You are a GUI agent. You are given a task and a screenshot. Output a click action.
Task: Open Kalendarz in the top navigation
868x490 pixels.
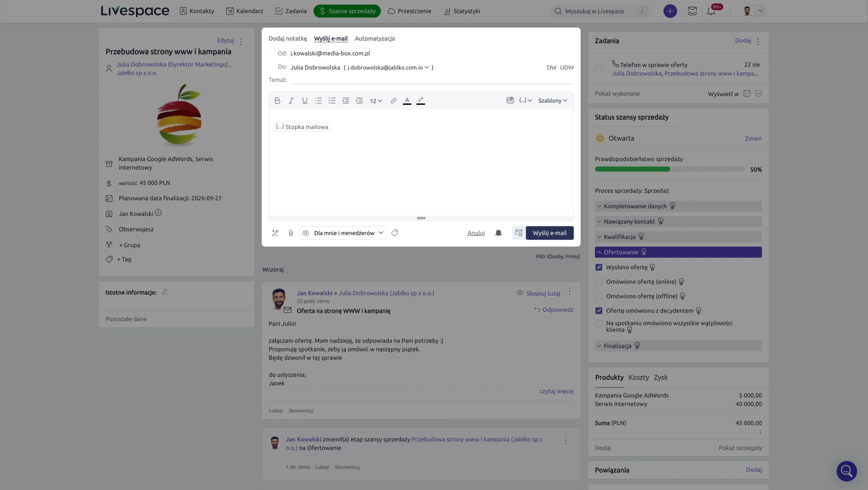point(244,11)
